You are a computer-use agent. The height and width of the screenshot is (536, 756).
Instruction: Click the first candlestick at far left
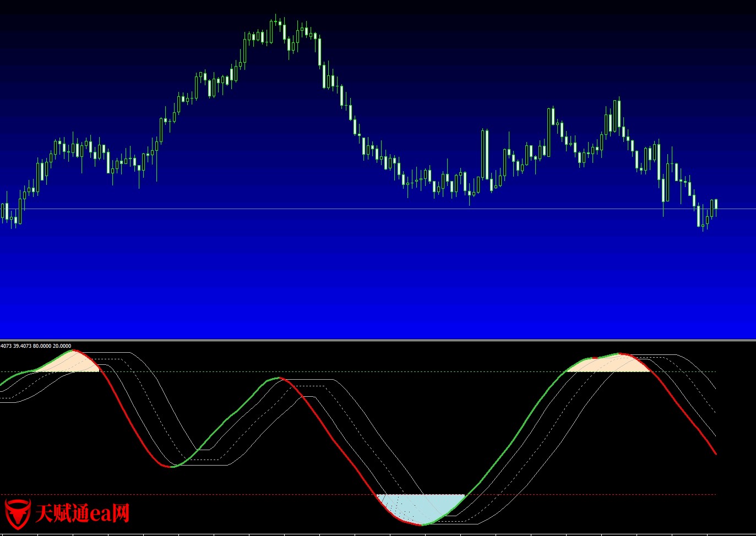pyautogui.click(x=3, y=211)
